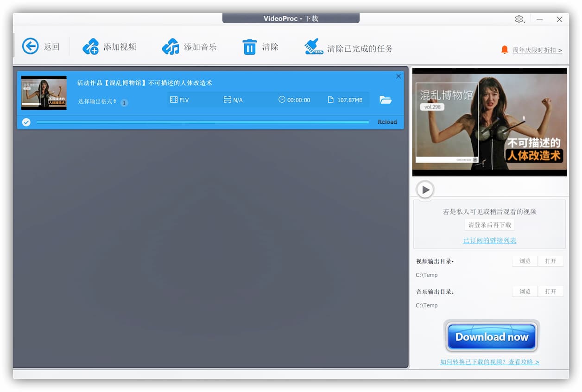
Task: Click the video output path C:\Temp
Action: (x=427, y=275)
